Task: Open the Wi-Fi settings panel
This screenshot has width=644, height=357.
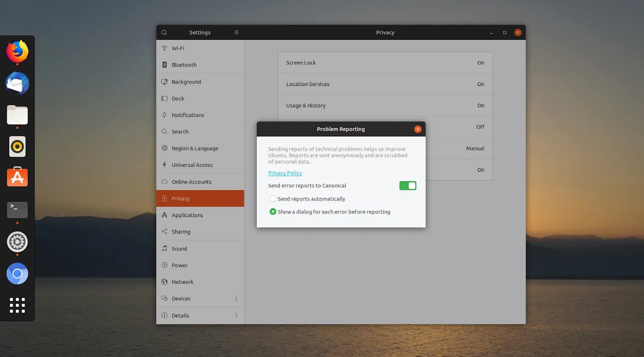Action: 200,48
